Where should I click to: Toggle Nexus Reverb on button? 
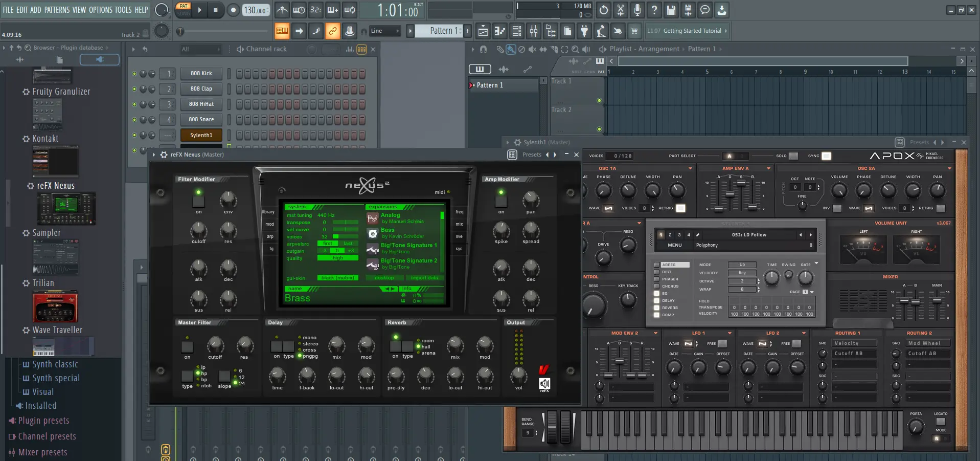coord(395,346)
